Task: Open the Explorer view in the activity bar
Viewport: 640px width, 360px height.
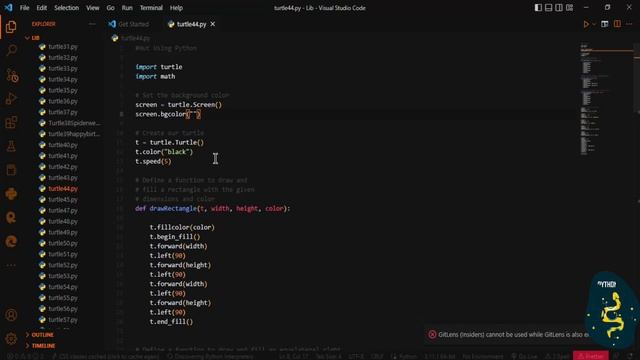Action: pos(11,27)
